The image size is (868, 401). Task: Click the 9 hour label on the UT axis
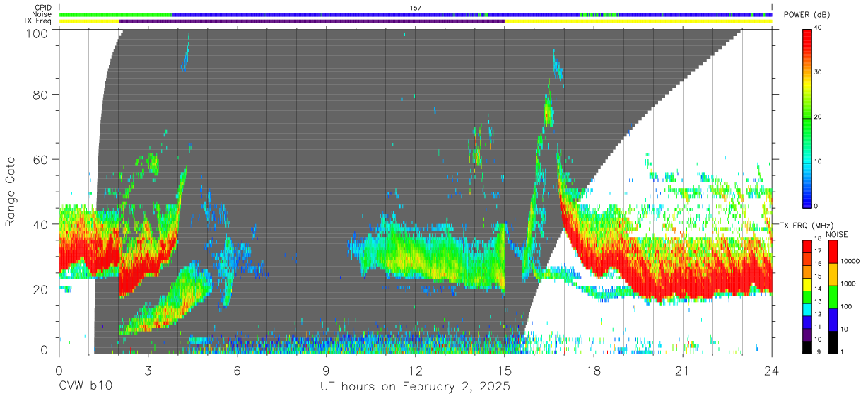326,371
